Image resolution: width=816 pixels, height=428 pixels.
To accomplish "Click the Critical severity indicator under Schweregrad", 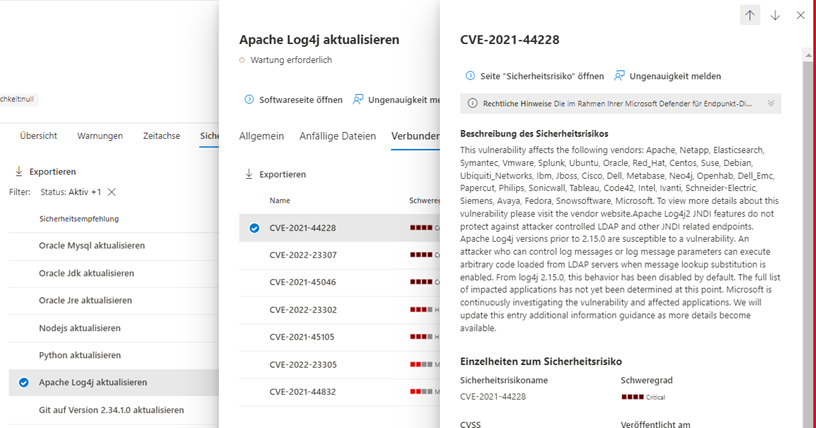I will point(643,397).
